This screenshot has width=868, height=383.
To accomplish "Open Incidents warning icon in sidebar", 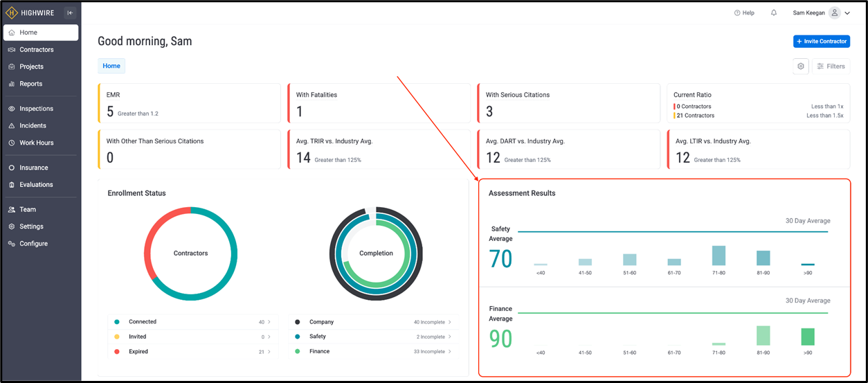I will 12,126.
